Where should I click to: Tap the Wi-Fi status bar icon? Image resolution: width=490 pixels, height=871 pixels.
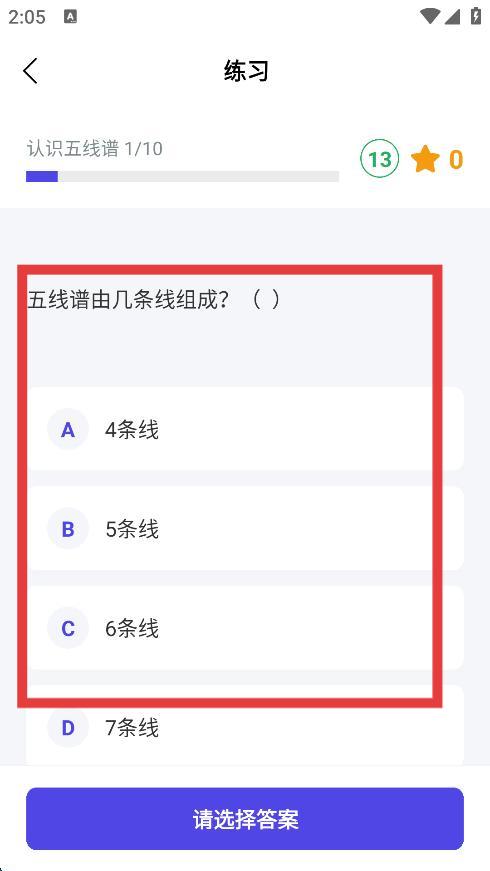click(431, 17)
